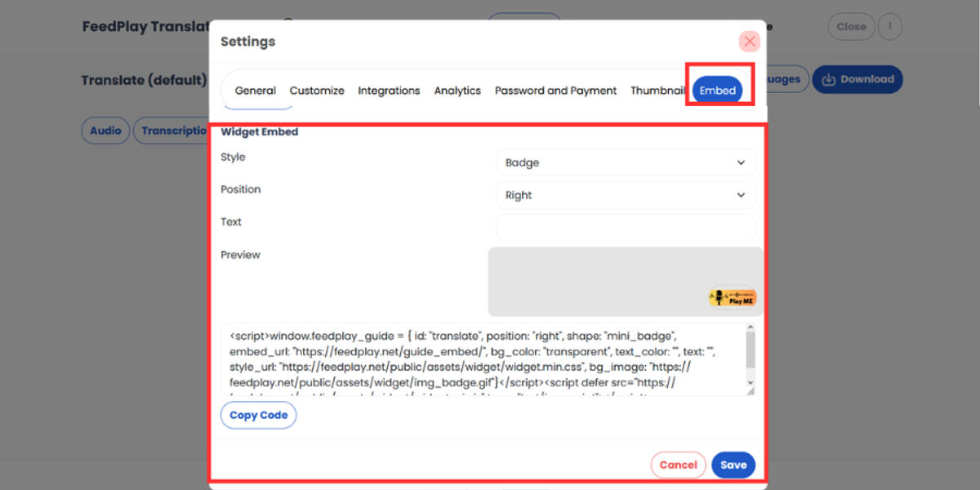Click the Settings dialog title
Screen dimensions: 980x490
[x=247, y=42]
